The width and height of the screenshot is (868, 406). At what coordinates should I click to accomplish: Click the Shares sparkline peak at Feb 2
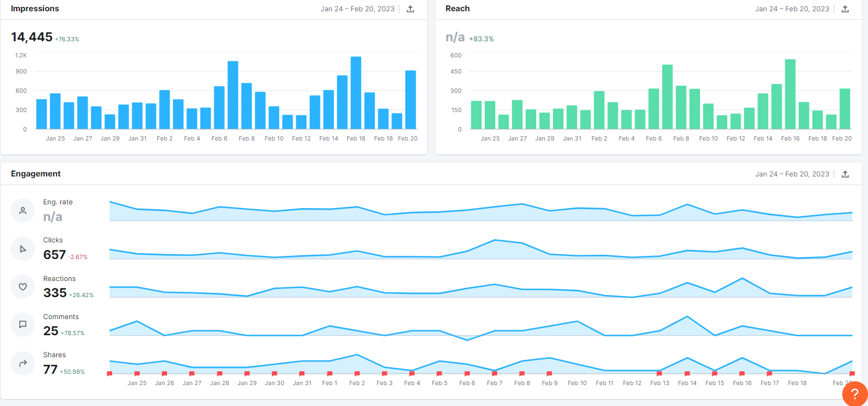click(357, 355)
